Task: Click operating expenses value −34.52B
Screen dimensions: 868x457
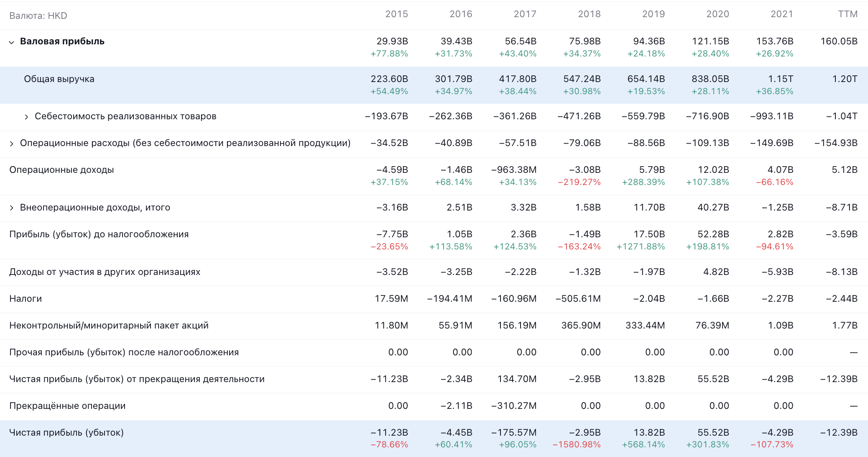Action: tap(389, 143)
